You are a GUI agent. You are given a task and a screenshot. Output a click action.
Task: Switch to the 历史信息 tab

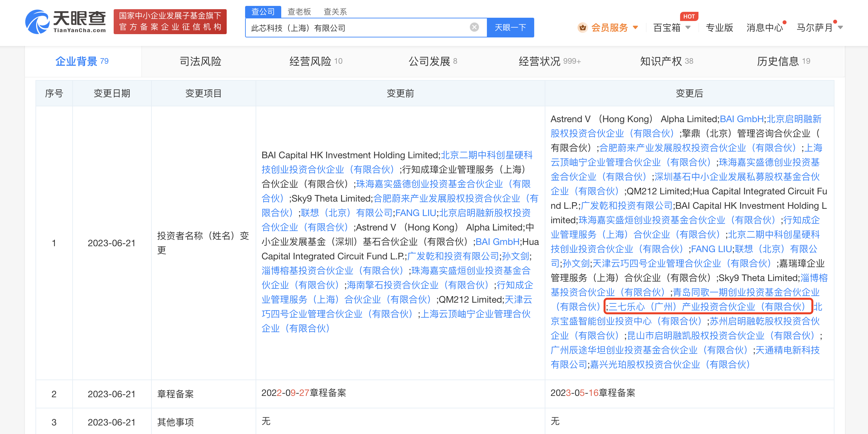(x=784, y=61)
